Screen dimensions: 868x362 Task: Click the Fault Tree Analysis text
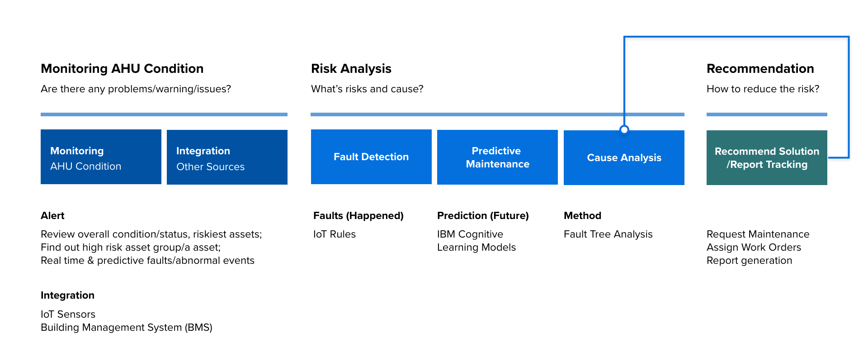pos(608,234)
